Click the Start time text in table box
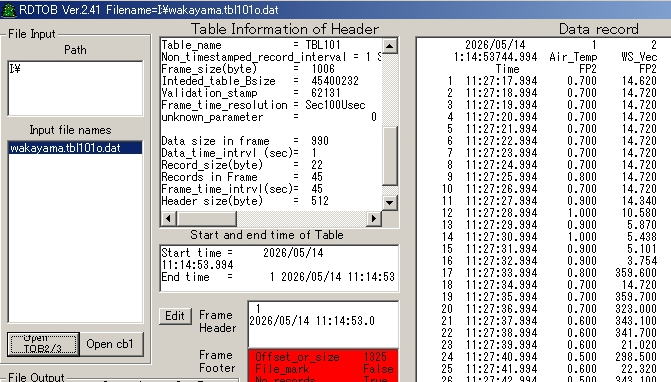This screenshot has width=671, height=382. click(x=242, y=258)
